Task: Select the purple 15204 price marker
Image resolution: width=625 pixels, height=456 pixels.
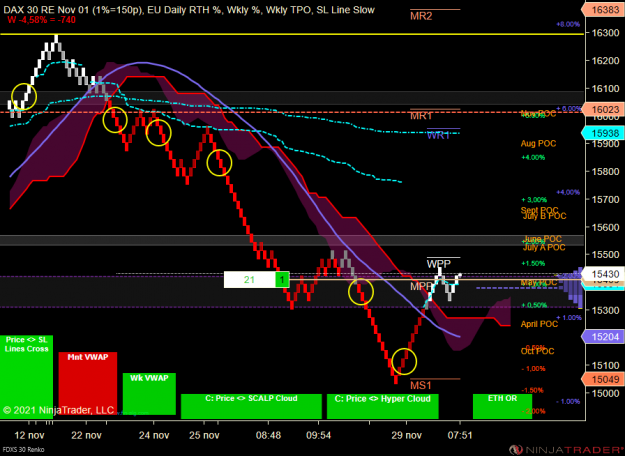Action: (603, 337)
